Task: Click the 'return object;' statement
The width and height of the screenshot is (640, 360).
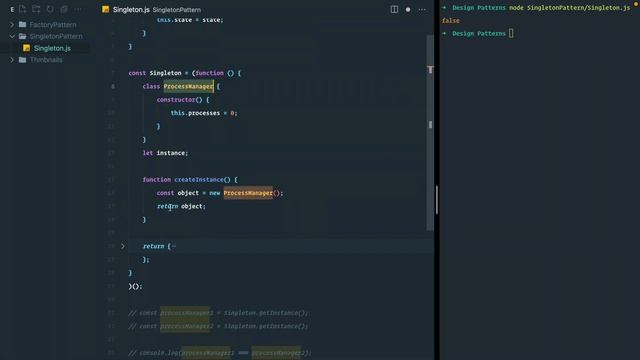Action: click(x=181, y=207)
